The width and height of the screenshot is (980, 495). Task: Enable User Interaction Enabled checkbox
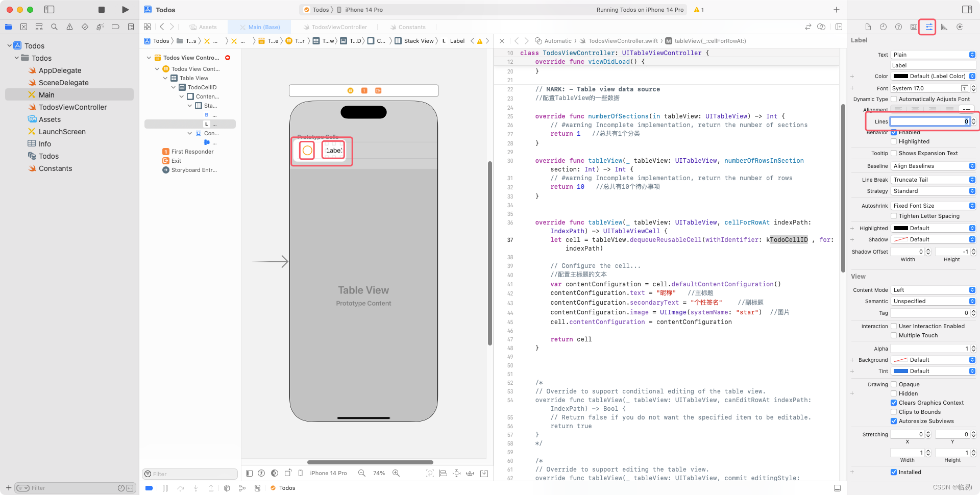[894, 326]
